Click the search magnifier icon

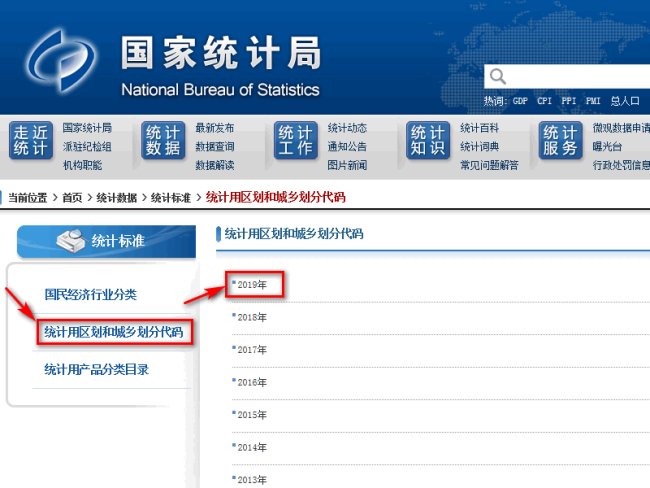coord(497,77)
